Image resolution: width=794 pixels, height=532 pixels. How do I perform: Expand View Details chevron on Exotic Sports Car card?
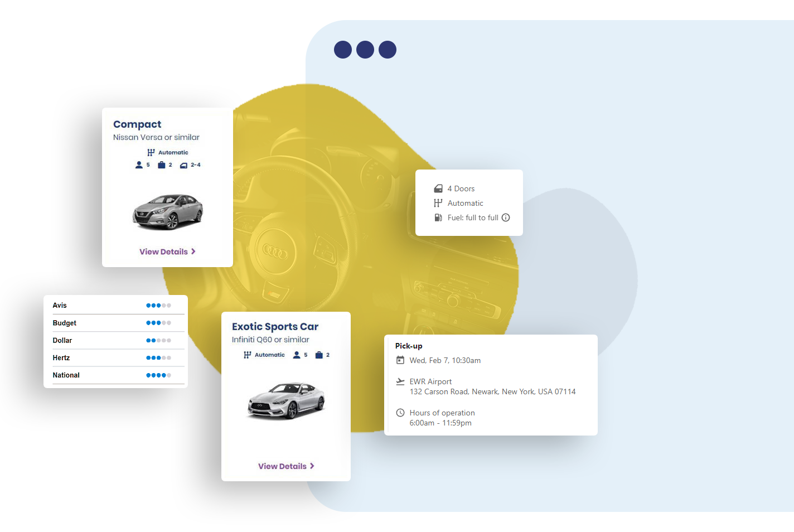tap(312, 466)
